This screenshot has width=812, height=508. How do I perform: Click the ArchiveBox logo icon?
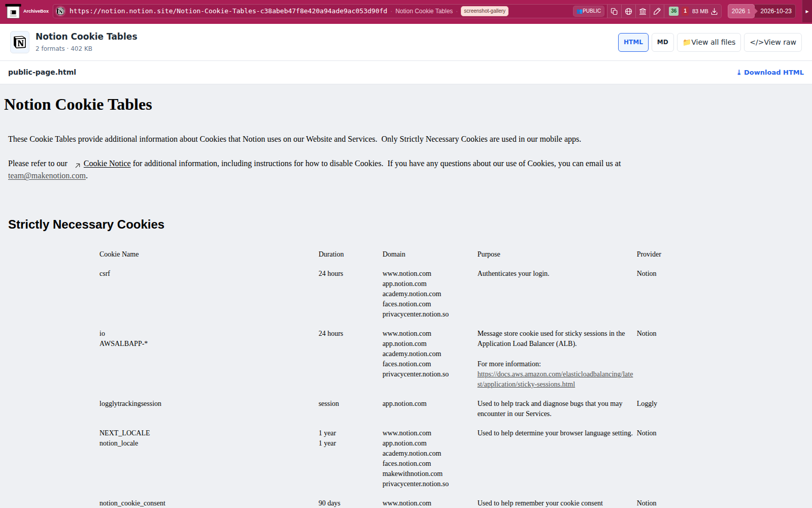(x=13, y=11)
